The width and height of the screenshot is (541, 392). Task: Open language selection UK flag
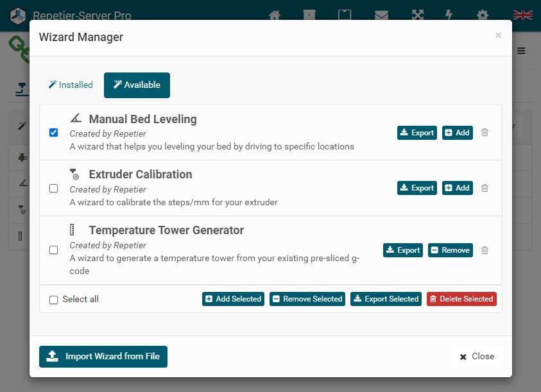pos(522,15)
